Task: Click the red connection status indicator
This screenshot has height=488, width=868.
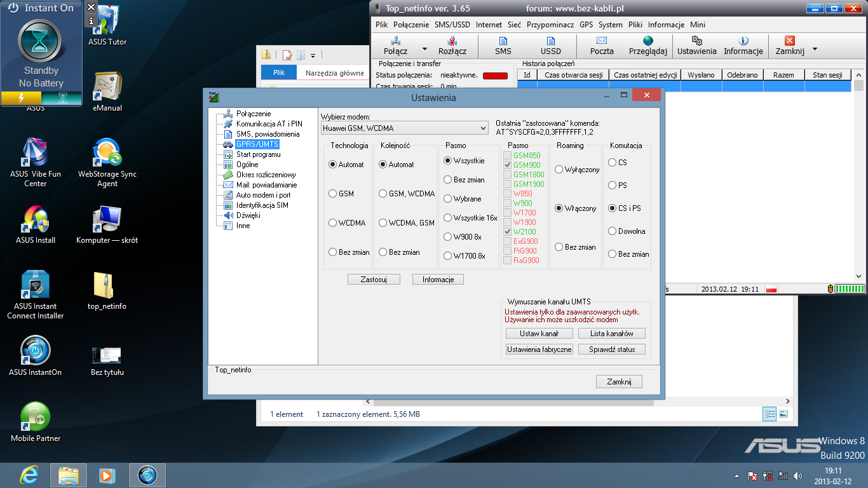Action: (495, 76)
